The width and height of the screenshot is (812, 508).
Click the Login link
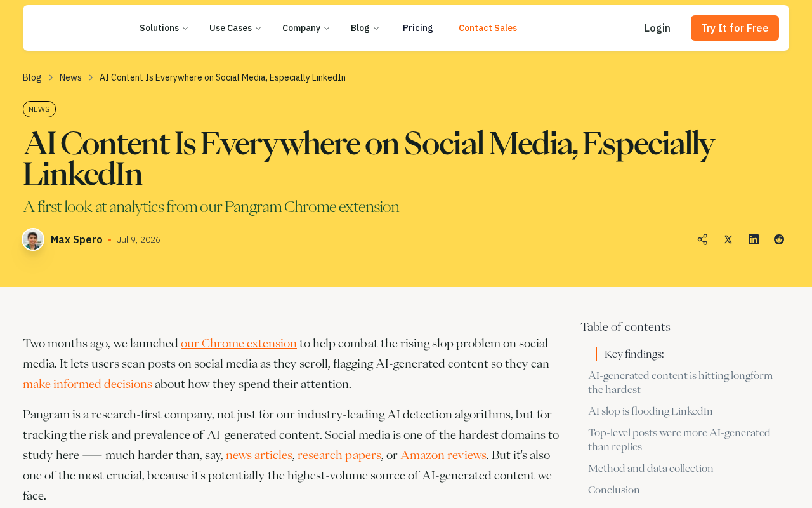pos(657,28)
